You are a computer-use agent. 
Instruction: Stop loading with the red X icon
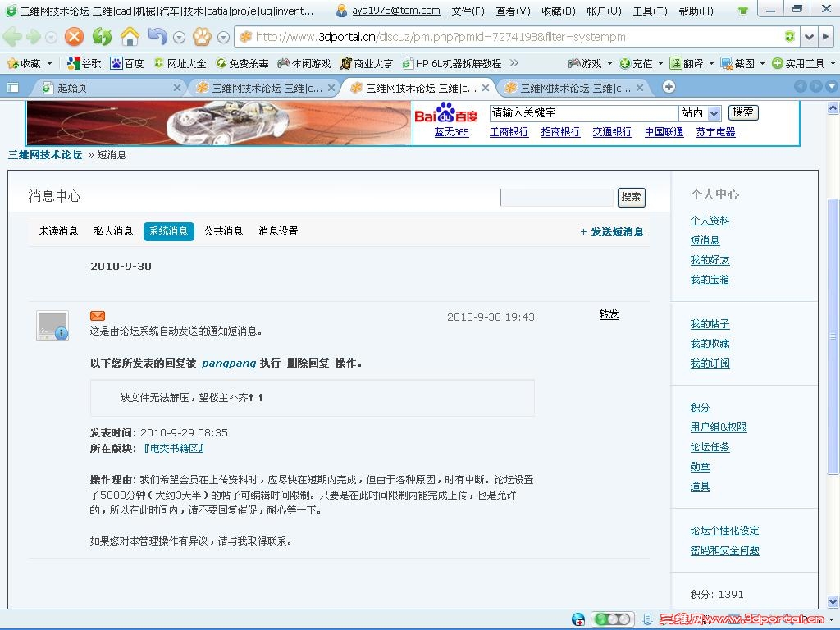pyautogui.click(x=74, y=37)
